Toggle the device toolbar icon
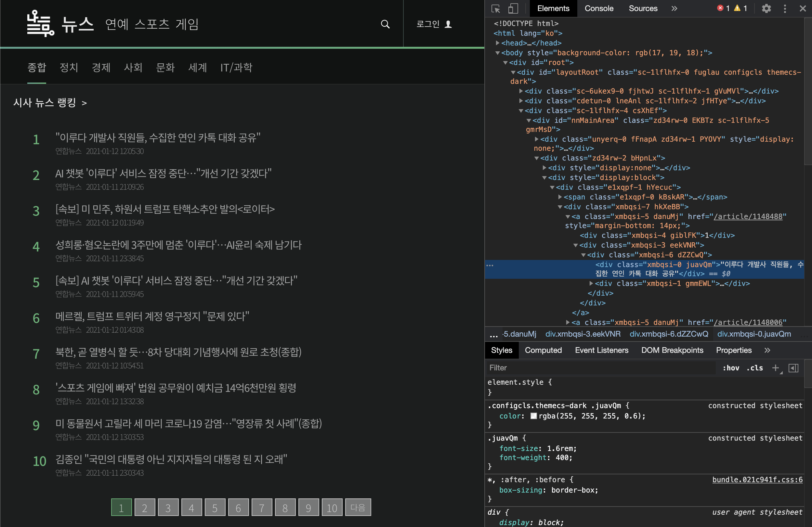This screenshot has width=812, height=527. (513, 8)
